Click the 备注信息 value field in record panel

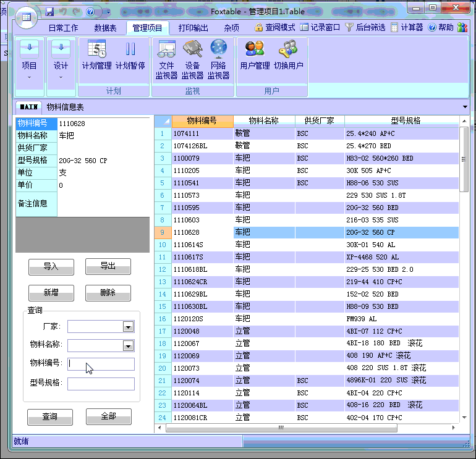(103, 204)
